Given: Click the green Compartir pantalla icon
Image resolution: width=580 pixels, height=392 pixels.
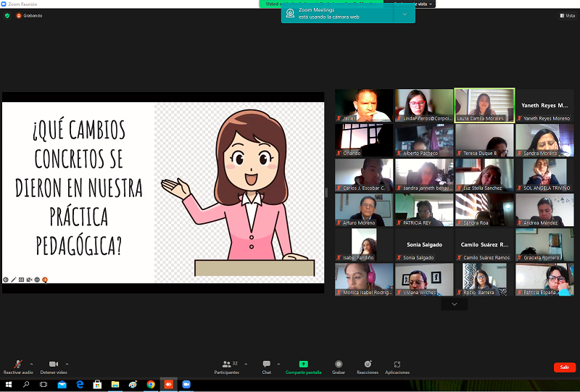Looking at the screenshot, I should 303,364.
